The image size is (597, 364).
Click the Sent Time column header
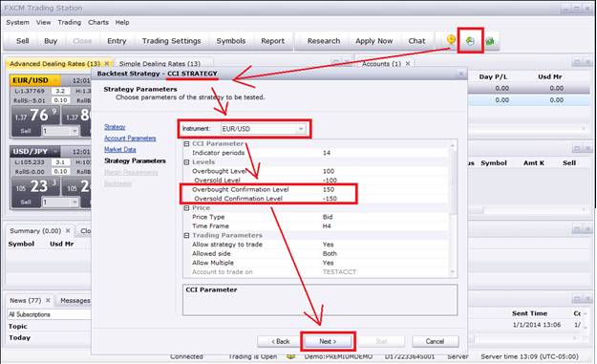(x=529, y=313)
